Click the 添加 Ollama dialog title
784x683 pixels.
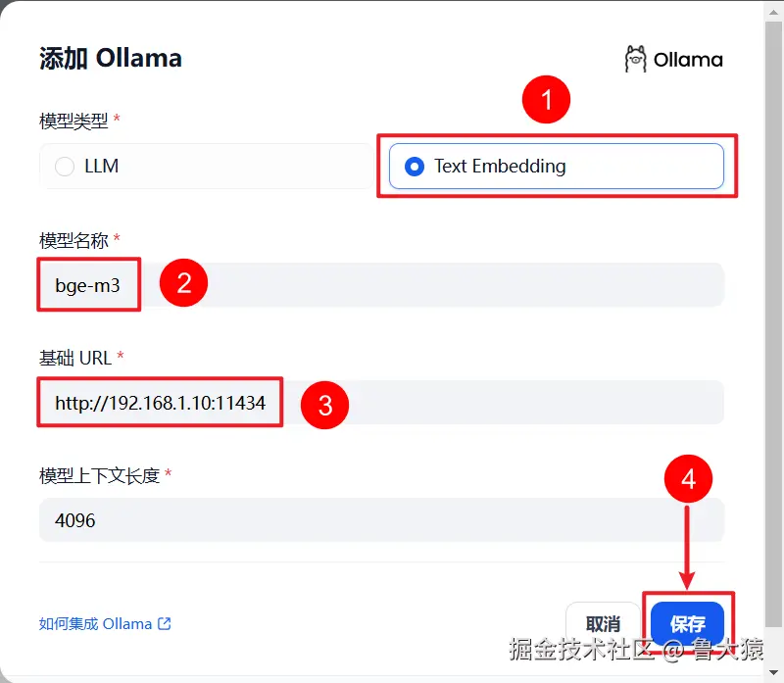coord(111,58)
